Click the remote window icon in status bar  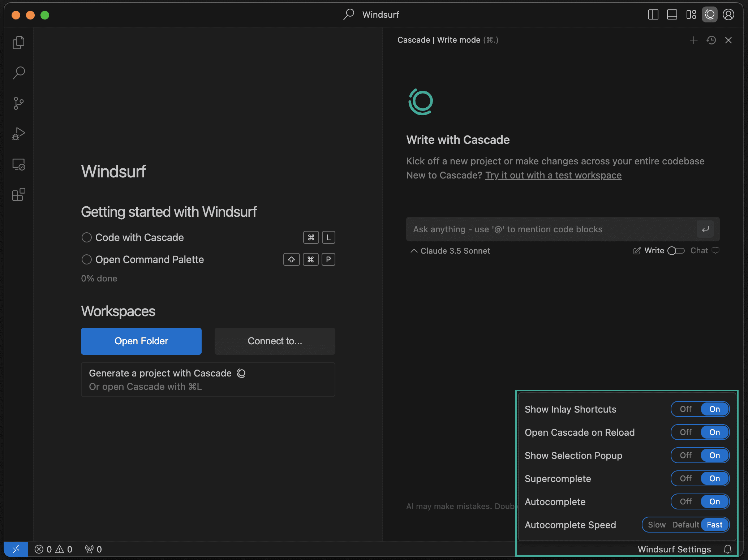click(16, 549)
